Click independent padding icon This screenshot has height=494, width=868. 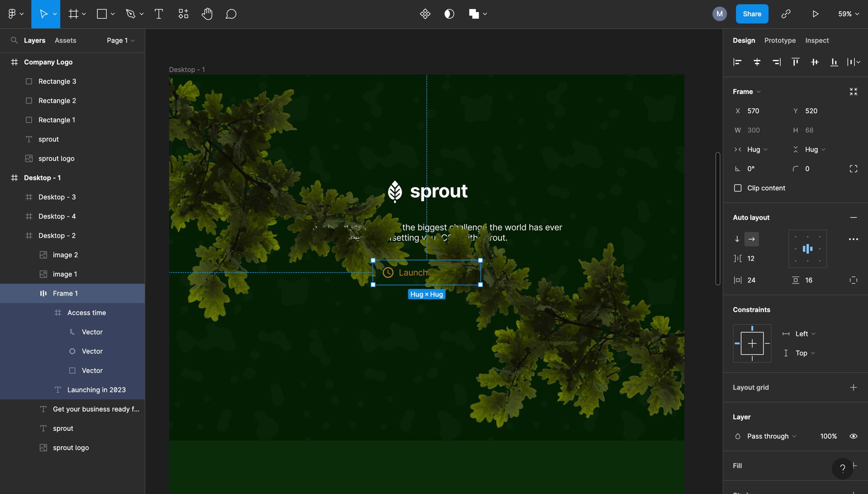coord(853,280)
